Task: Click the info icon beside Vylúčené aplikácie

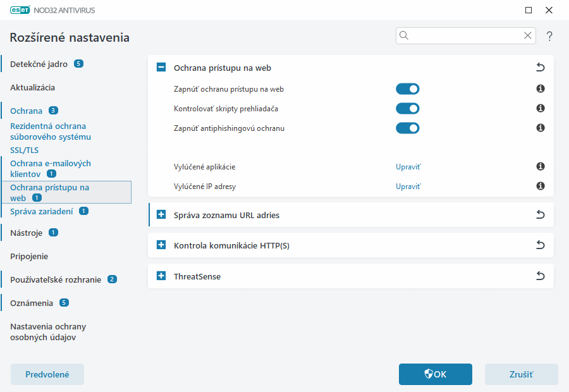Action: pos(540,166)
